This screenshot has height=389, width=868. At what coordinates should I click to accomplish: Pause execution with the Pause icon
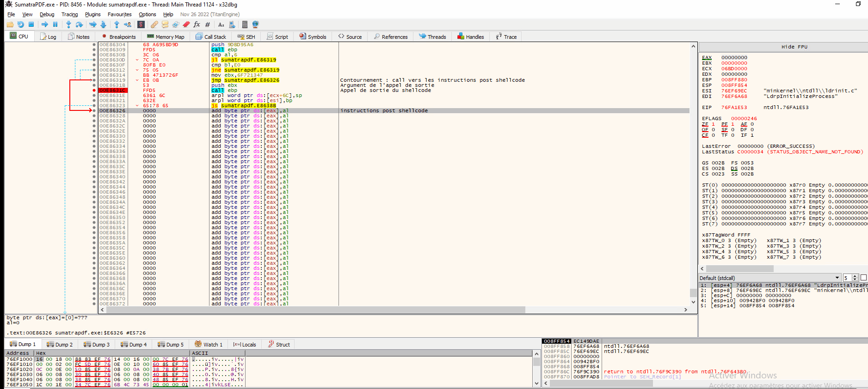[55, 24]
